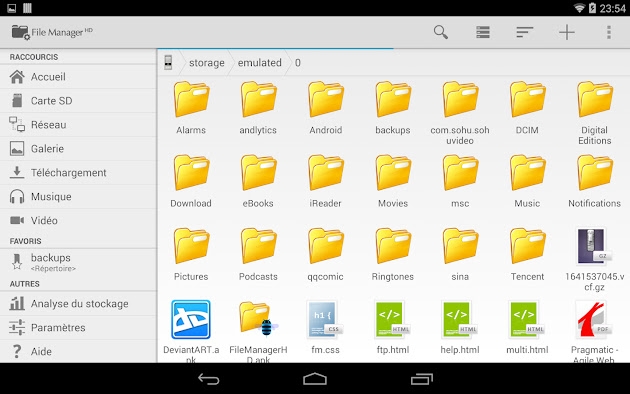Open the DCIM folder
The image size is (630, 394).
pyautogui.click(x=527, y=108)
